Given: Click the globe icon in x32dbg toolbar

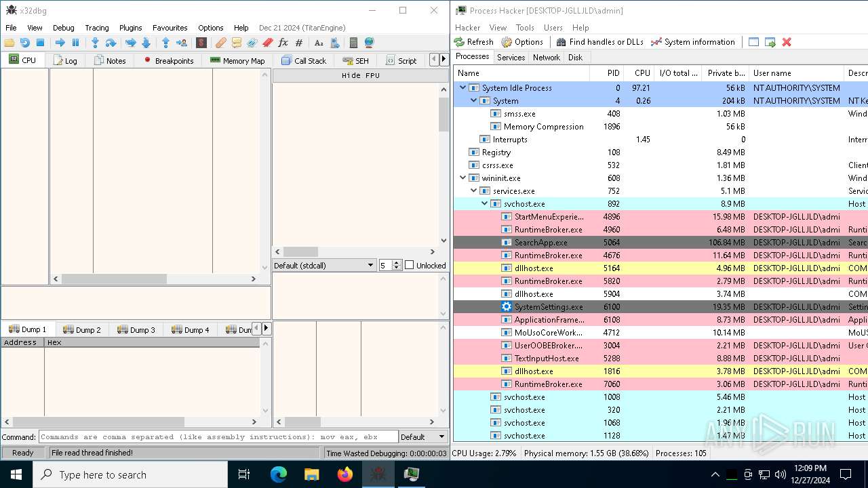Looking at the screenshot, I should (369, 43).
